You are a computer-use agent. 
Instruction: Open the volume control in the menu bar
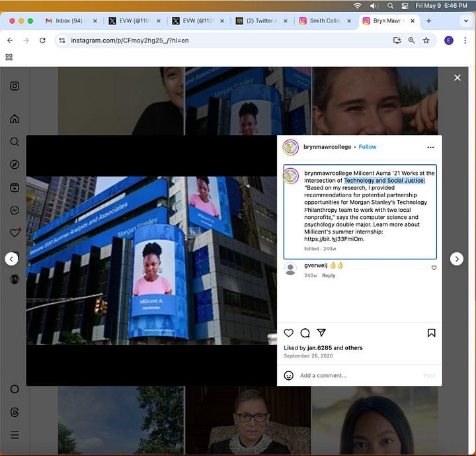coord(374,6)
